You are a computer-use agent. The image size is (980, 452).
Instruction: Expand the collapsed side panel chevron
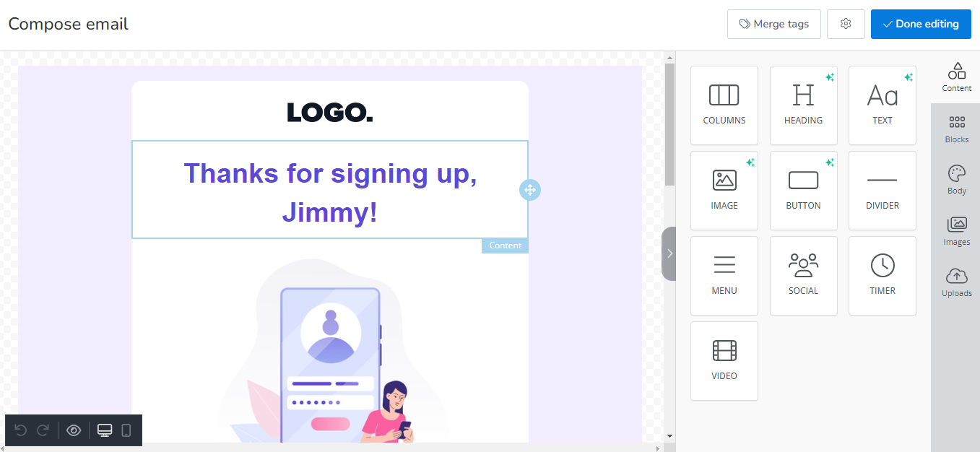point(669,253)
